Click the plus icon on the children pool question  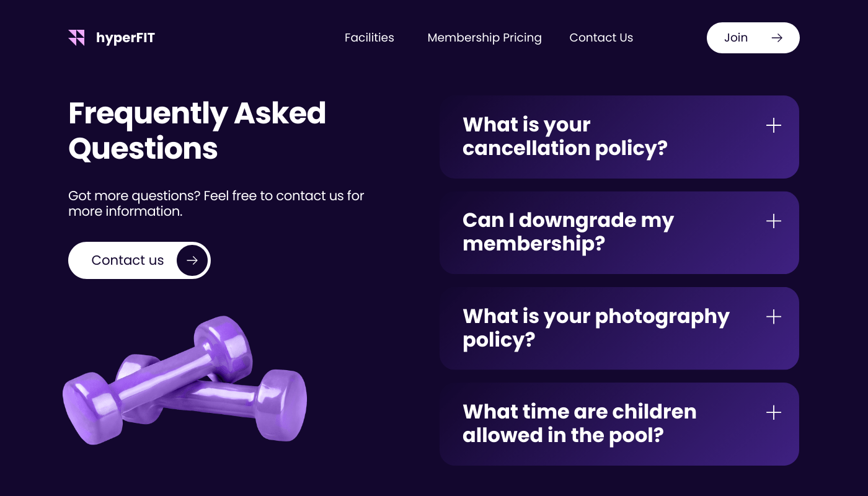(x=774, y=412)
